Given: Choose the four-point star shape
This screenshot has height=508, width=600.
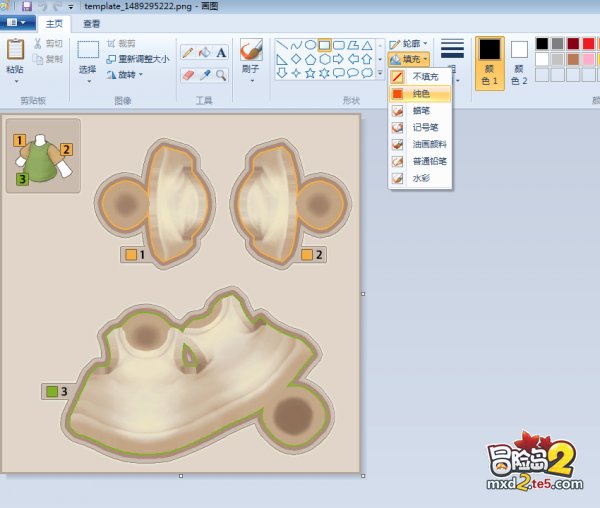Looking at the screenshot, I should [296, 73].
